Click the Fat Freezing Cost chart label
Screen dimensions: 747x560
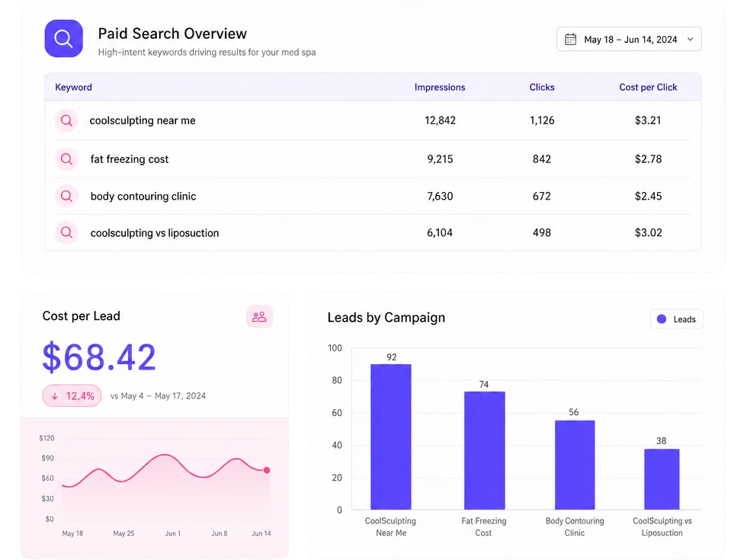click(483, 526)
